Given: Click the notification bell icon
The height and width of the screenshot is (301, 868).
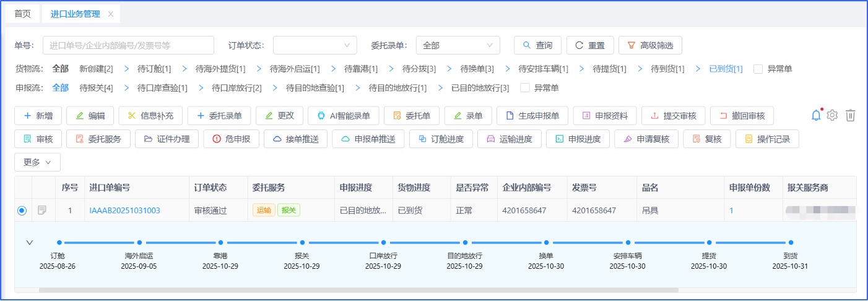Looking at the screenshot, I should pyautogui.click(x=816, y=115).
